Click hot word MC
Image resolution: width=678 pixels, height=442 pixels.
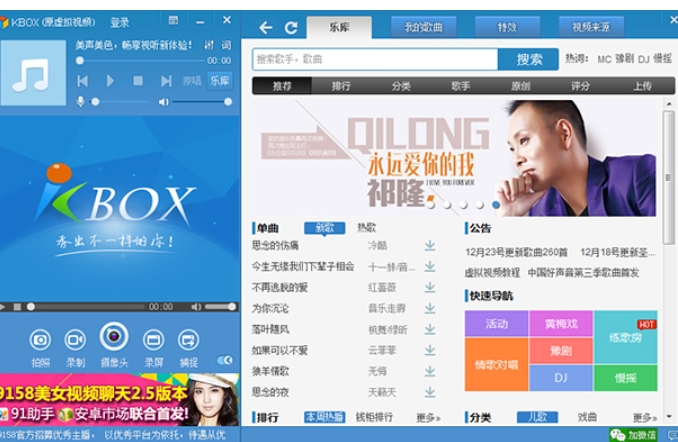[604, 59]
